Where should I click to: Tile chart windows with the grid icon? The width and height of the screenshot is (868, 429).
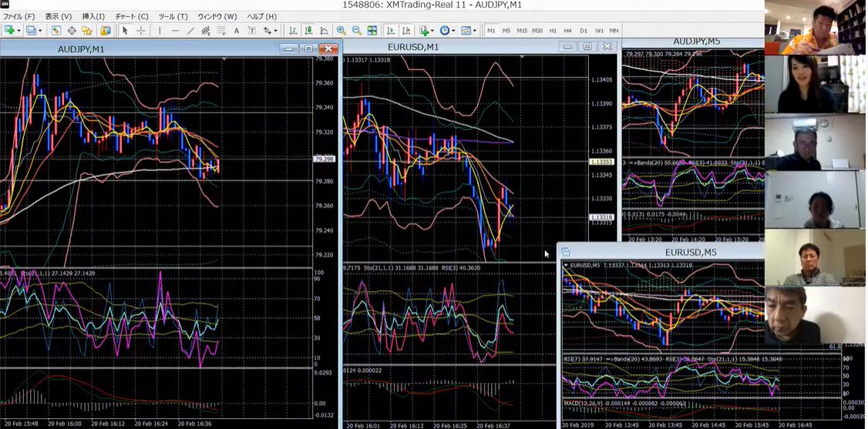click(x=372, y=30)
